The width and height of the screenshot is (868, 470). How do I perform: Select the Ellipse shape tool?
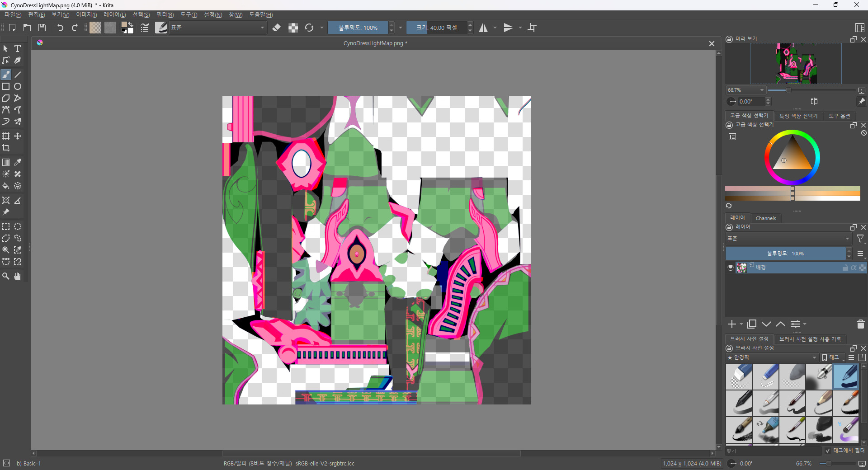18,86
